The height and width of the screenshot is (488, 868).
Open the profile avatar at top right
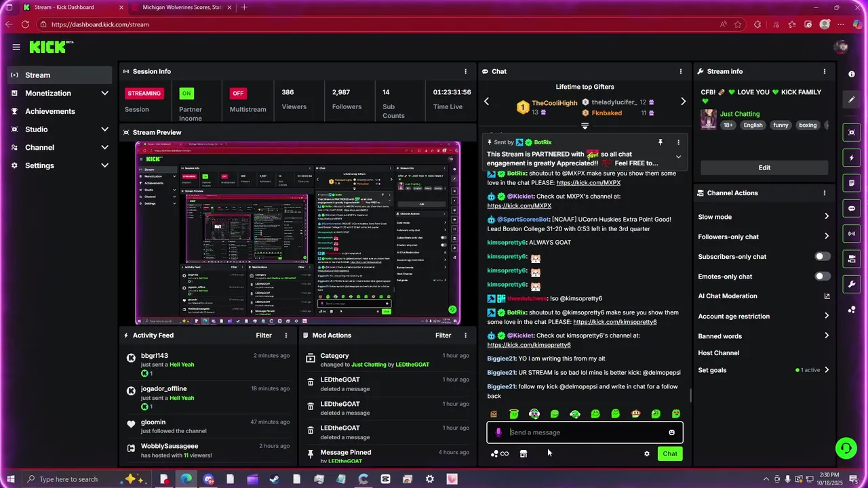[x=841, y=47]
